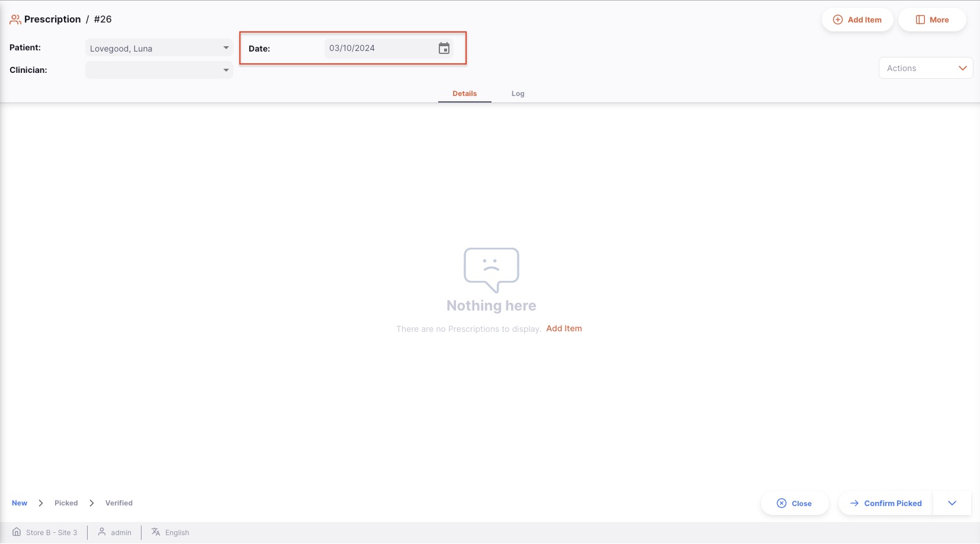Select the Details tab
Image resolution: width=980 pixels, height=544 pixels.
point(464,94)
